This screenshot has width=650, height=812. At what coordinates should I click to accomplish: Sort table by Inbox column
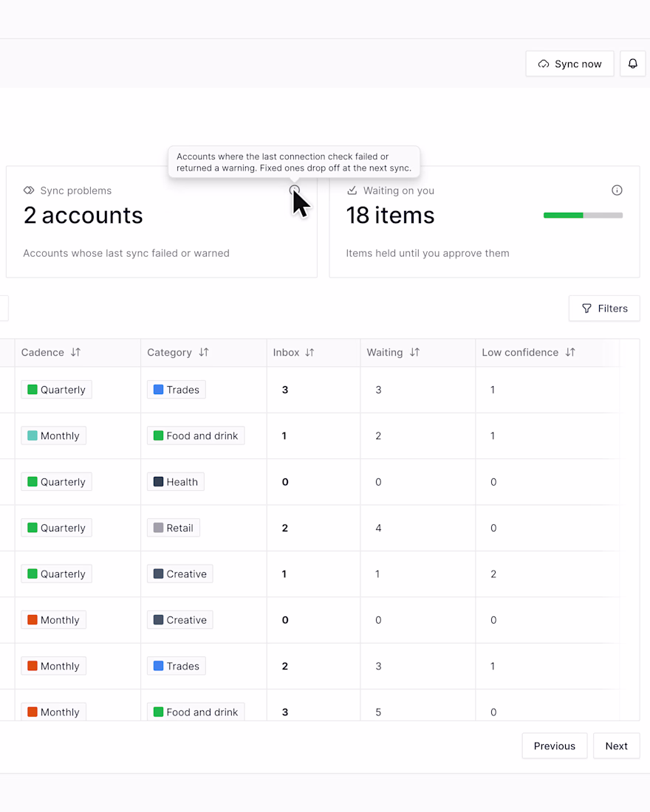(309, 352)
